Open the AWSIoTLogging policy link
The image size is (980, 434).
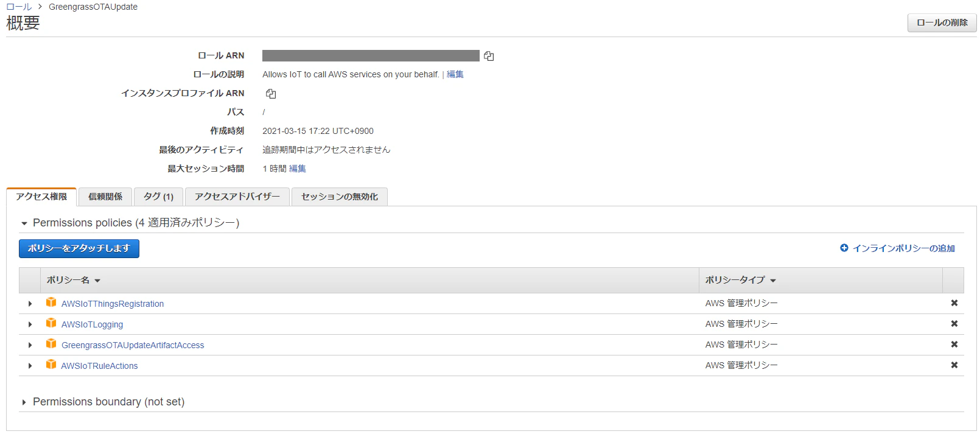coord(92,324)
